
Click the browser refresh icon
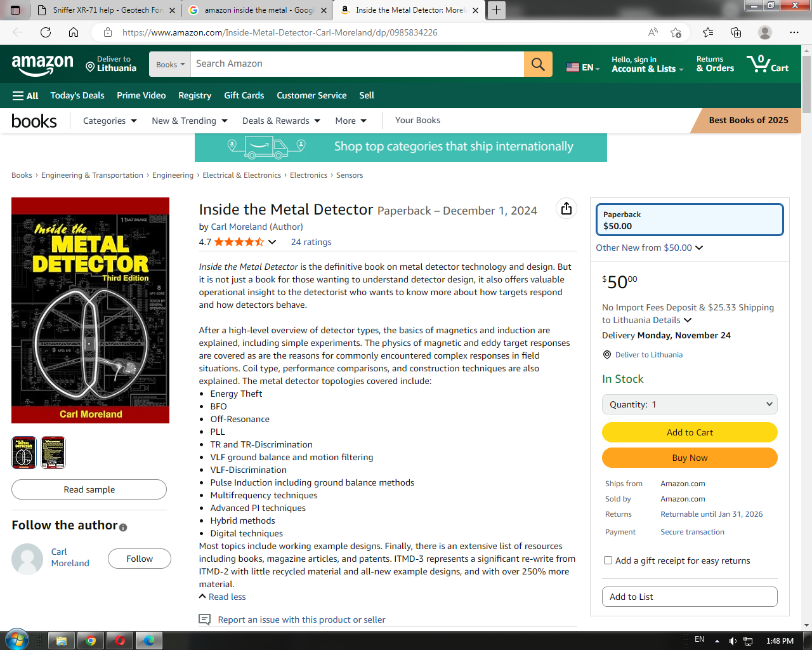click(46, 32)
